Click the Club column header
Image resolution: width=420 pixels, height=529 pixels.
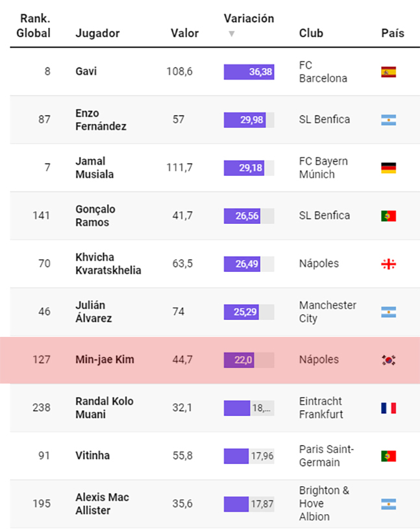tap(311, 33)
